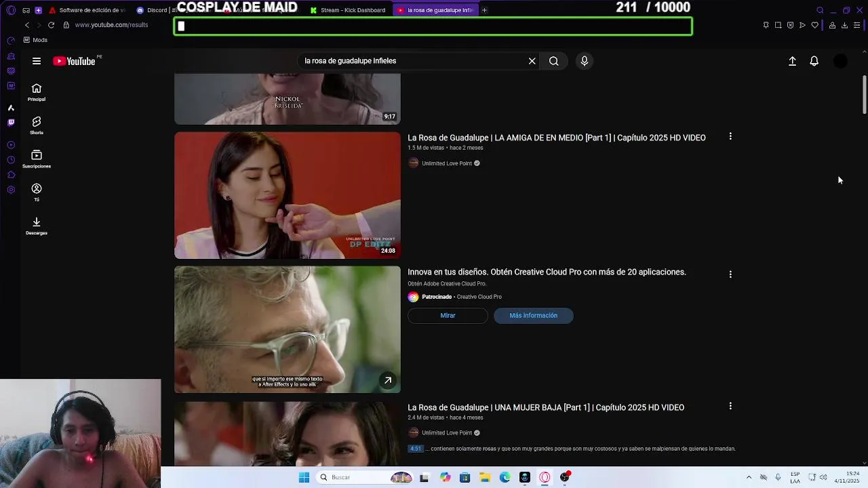Open File Explorer from the taskbar

[x=485, y=477]
